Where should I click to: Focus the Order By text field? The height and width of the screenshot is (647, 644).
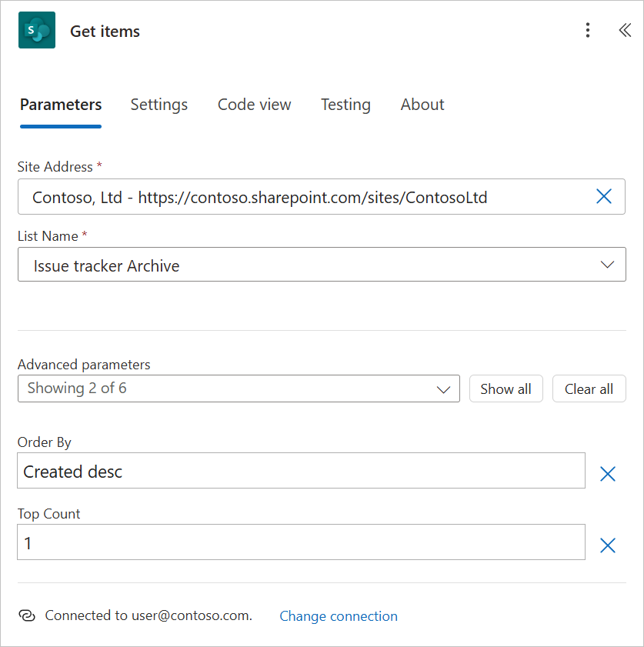coord(301,471)
